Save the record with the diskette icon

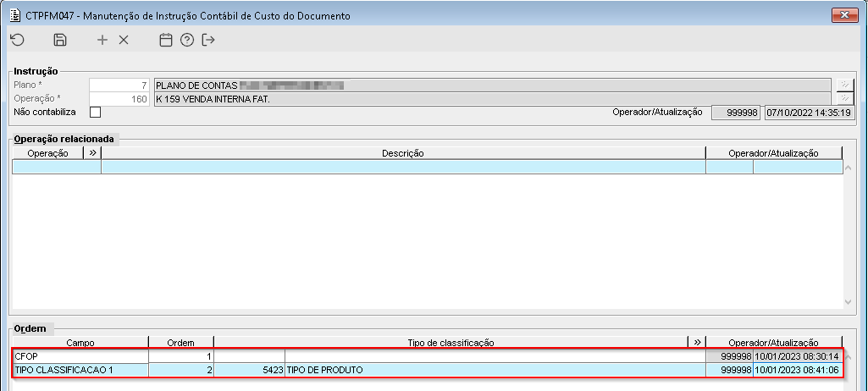(x=60, y=40)
